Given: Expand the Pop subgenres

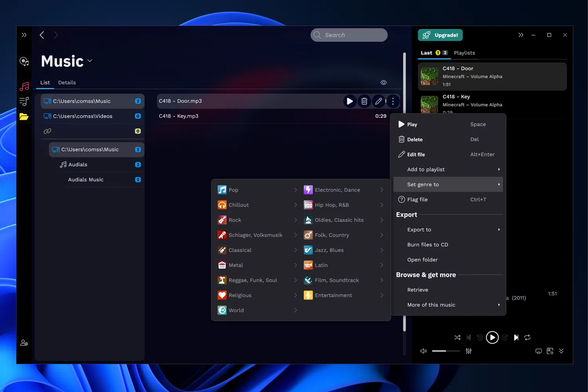Looking at the screenshot, I should (296, 190).
